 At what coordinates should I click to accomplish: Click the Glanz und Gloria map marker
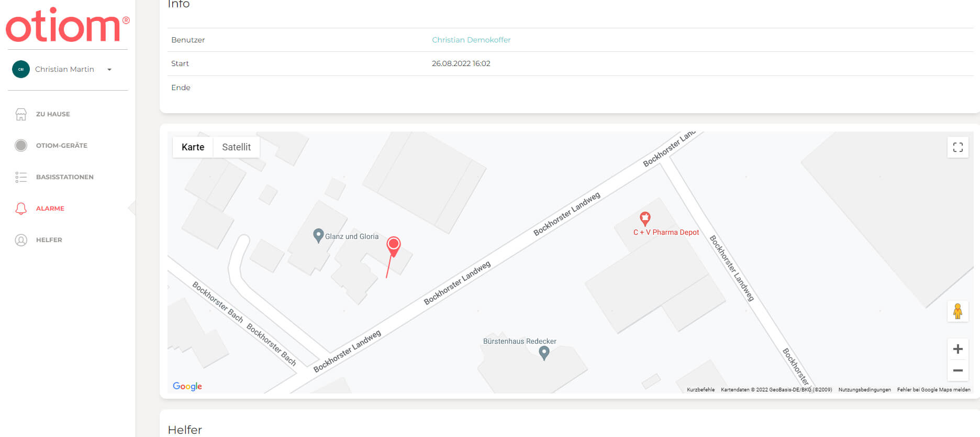[x=318, y=235]
